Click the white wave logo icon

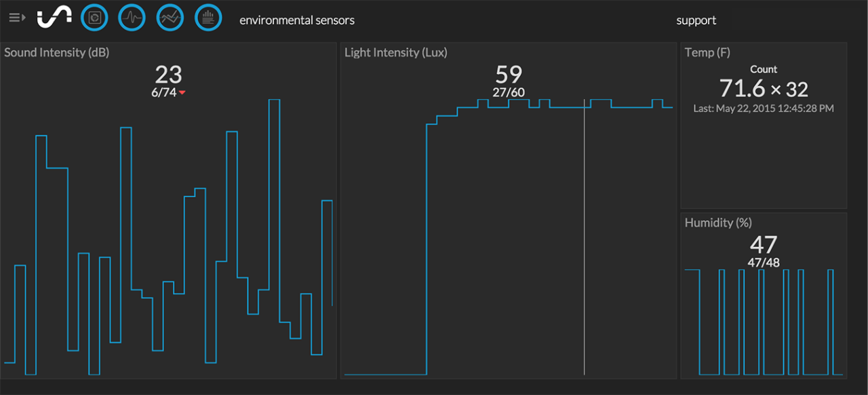click(54, 18)
